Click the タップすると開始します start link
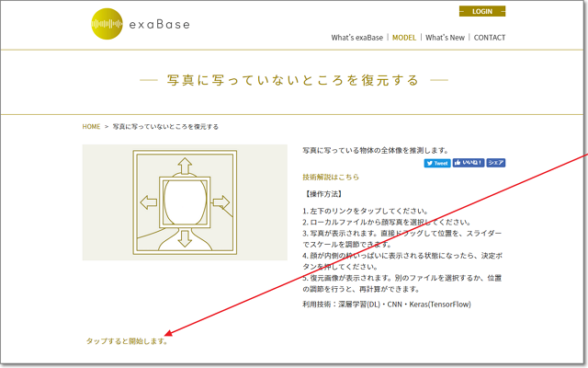Screen dimensions: 588x368 127,340
